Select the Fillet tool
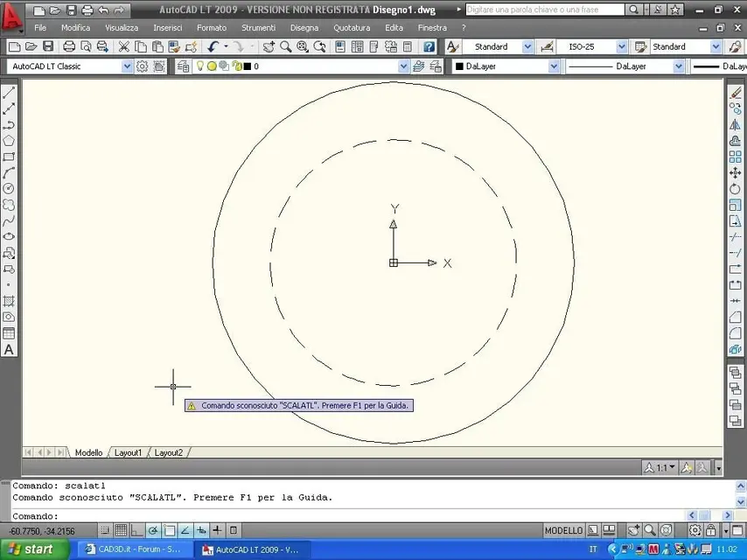This screenshot has height=560, width=747. click(x=736, y=333)
